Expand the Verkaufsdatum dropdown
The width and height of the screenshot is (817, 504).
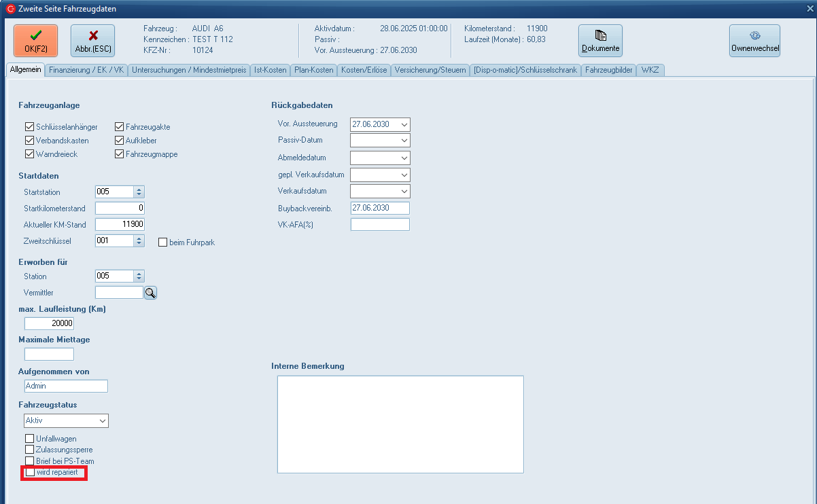tap(404, 192)
